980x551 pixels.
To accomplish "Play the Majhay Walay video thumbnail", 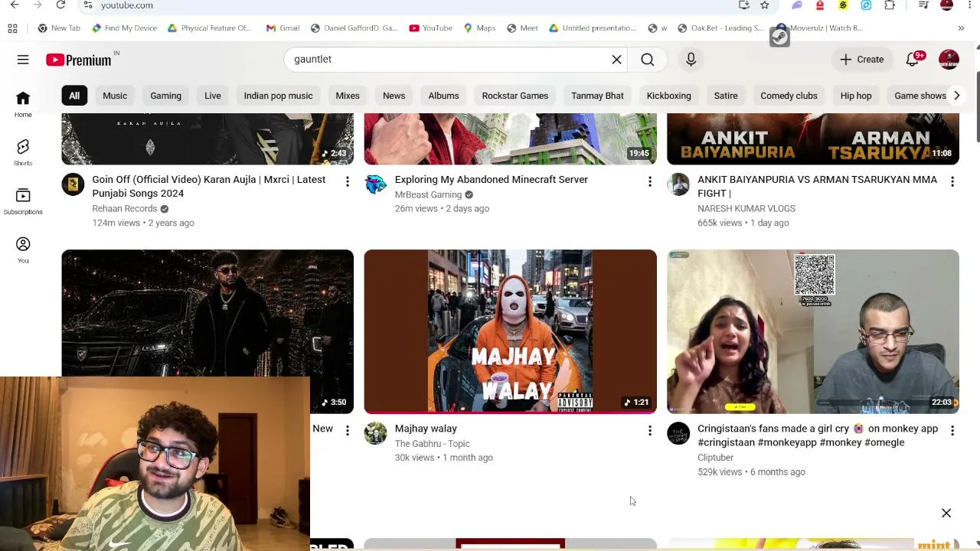I will (510, 331).
